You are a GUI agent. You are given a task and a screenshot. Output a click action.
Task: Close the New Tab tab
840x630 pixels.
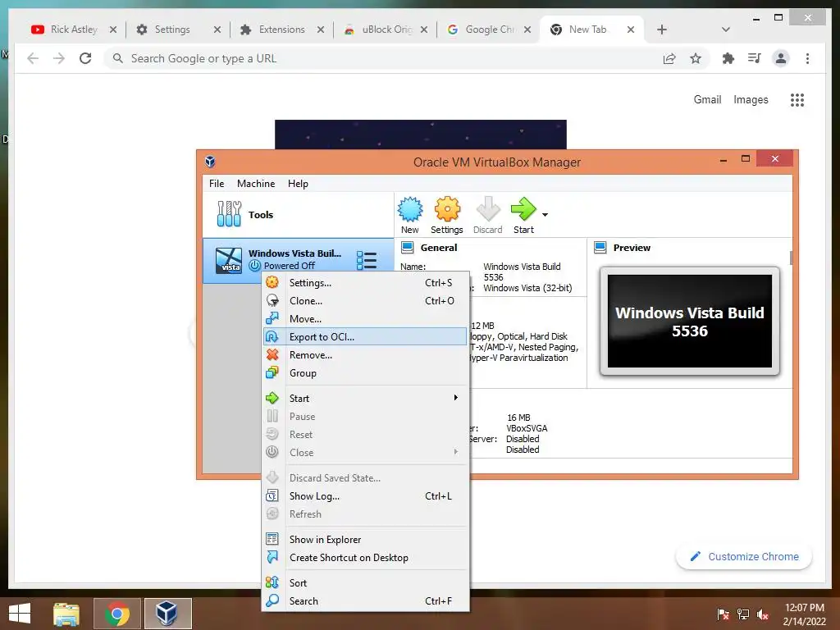tap(631, 30)
